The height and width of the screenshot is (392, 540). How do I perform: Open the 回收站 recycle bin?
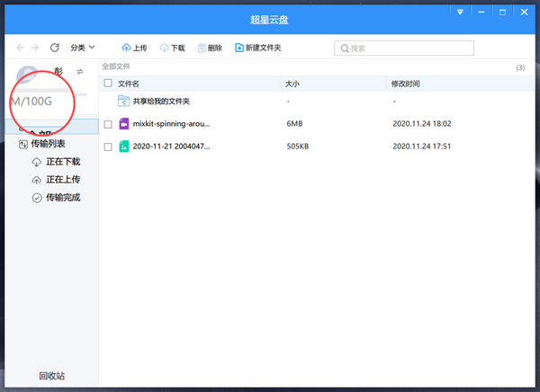point(51,376)
